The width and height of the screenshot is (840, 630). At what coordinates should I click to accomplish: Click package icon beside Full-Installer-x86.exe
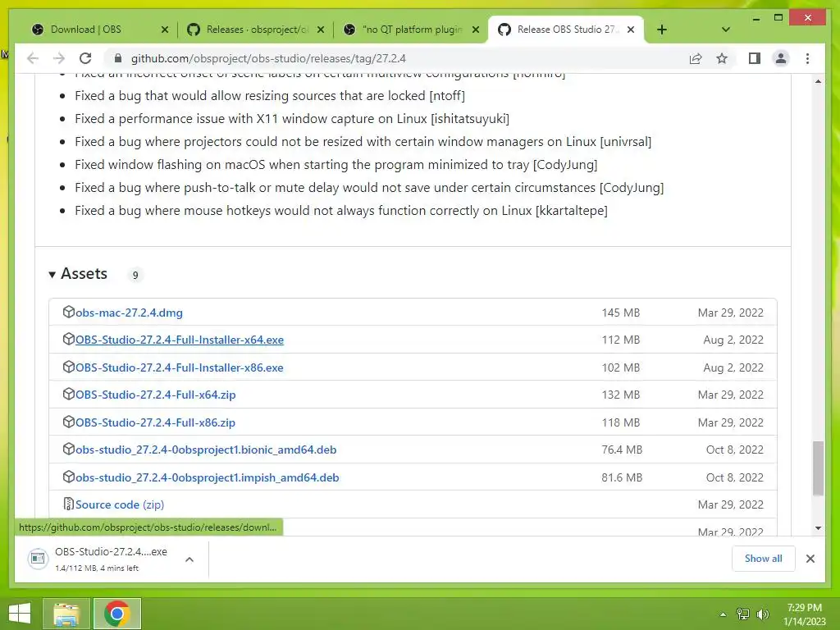coord(69,367)
